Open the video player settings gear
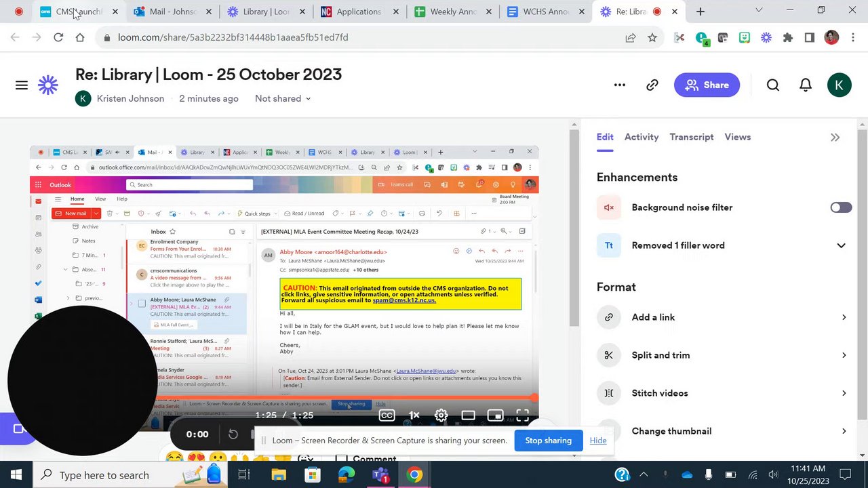Image resolution: width=868 pixels, height=488 pixels. tap(441, 415)
